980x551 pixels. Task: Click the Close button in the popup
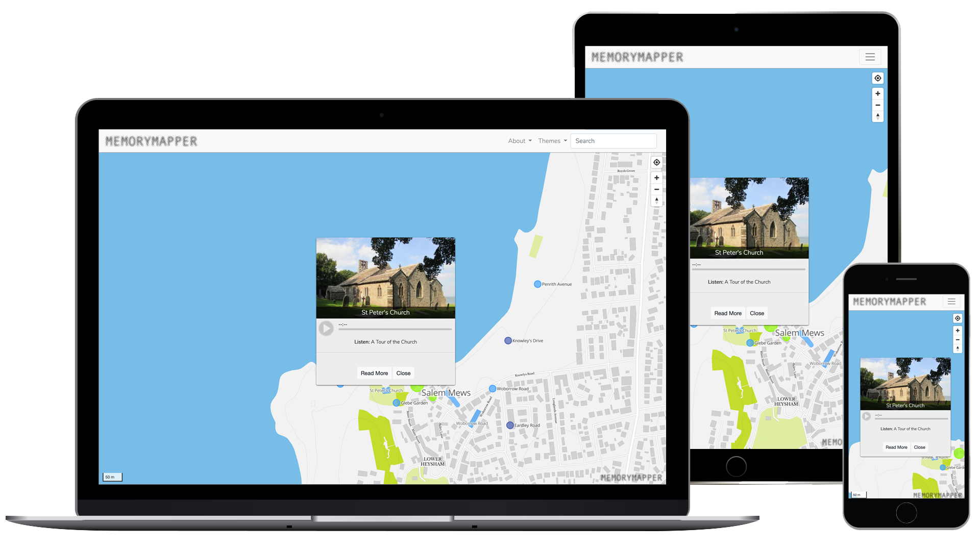(x=403, y=373)
